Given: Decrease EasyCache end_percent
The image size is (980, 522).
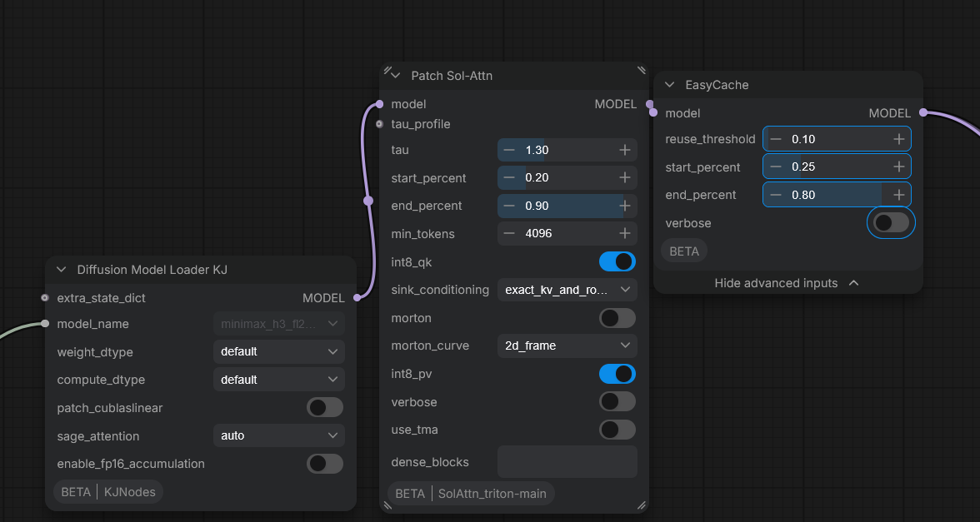Looking at the screenshot, I should (776, 195).
